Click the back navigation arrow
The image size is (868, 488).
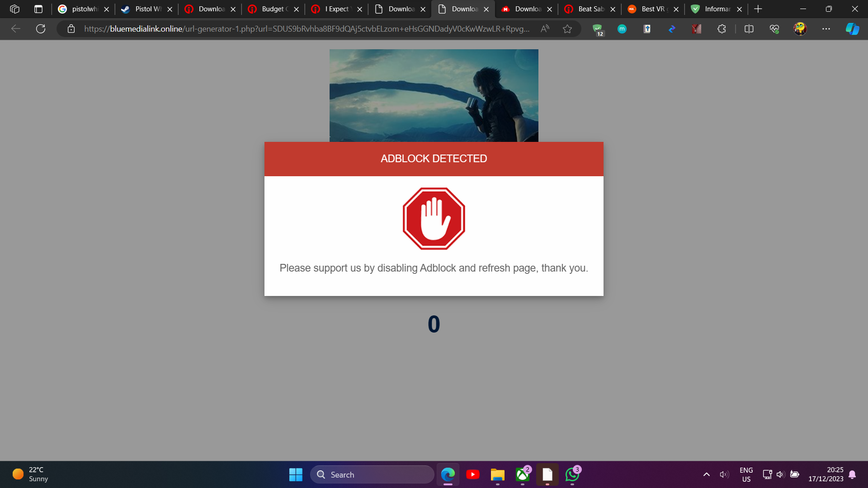click(15, 28)
